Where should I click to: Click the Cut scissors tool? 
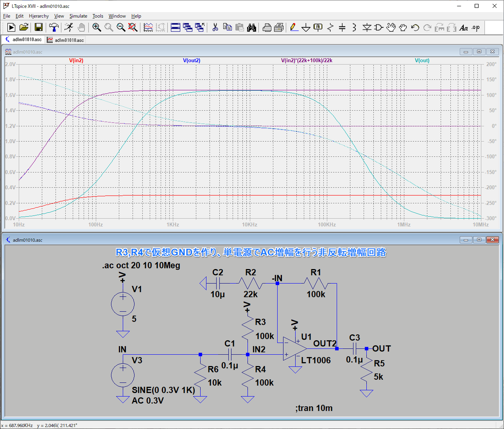(215, 27)
